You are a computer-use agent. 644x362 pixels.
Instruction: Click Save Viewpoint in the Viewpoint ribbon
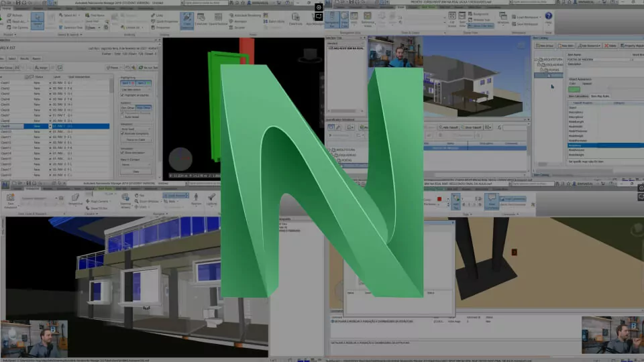[11, 200]
